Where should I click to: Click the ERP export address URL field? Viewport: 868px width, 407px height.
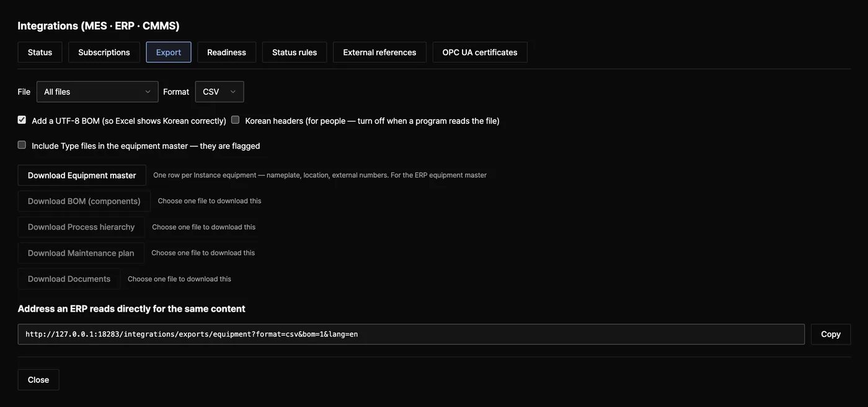411,335
